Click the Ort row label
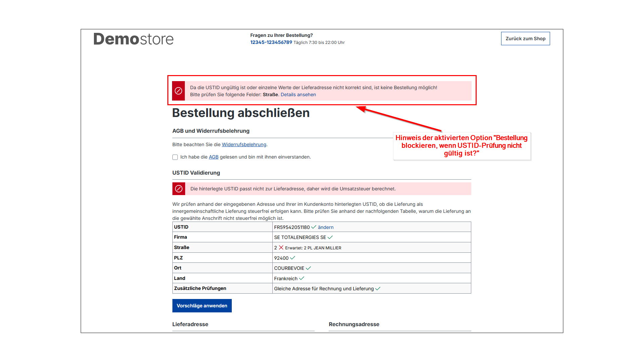The image size is (644, 362). pos(177,268)
